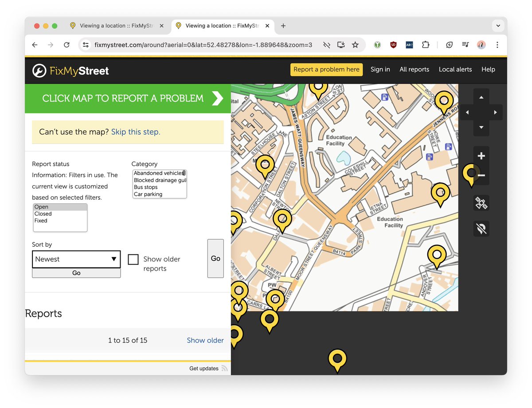Switch to the first inactive FixMyStreet tab
Image resolution: width=532 pixels, height=408 pixels.
click(116, 26)
